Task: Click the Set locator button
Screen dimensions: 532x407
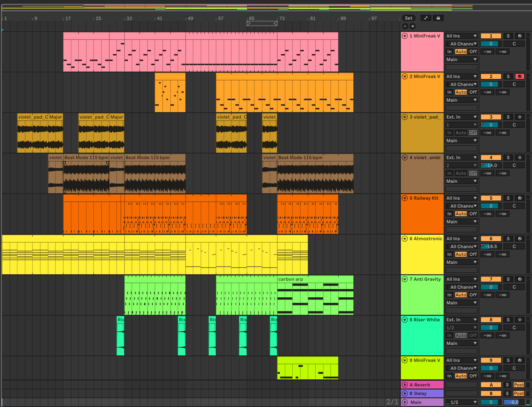Action: click(x=409, y=18)
